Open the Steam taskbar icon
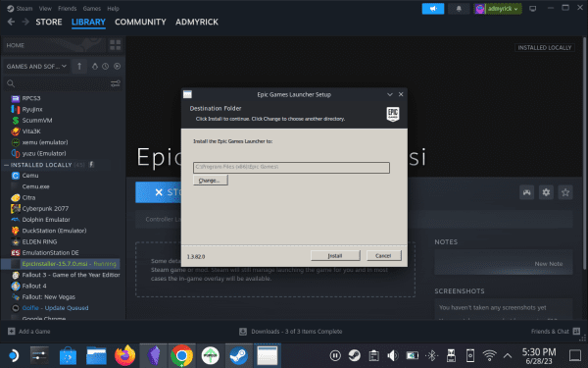588x368 pixels. 238,355
